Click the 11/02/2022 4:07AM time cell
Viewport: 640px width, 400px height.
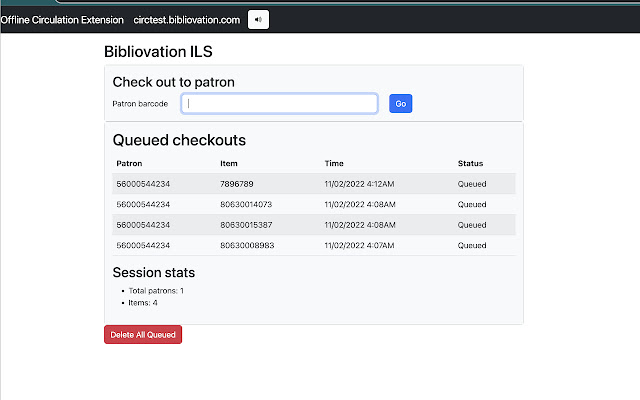click(x=359, y=245)
